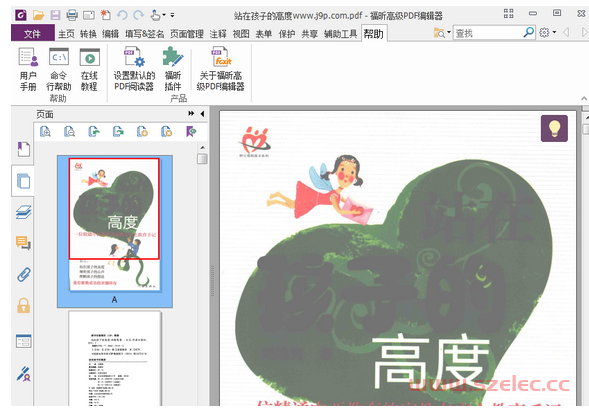The height and width of the screenshot is (411, 589).
Task: Rotate pages counterclockwise icon
Action: point(94,131)
